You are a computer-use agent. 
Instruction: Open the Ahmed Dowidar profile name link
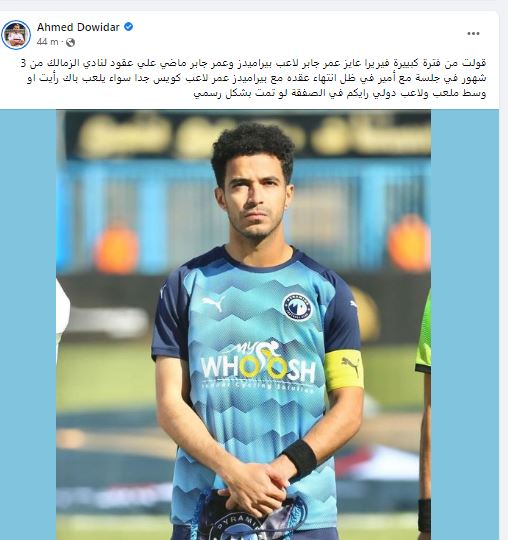coord(78,27)
